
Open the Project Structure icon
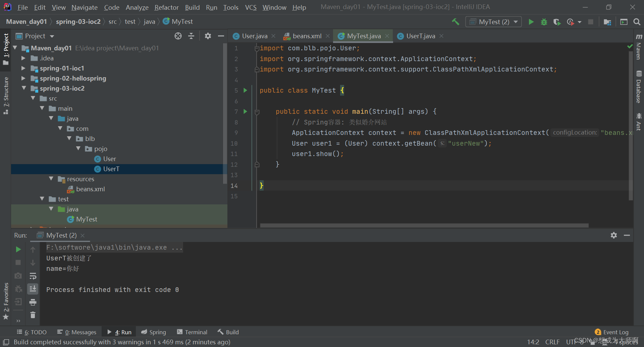click(607, 22)
